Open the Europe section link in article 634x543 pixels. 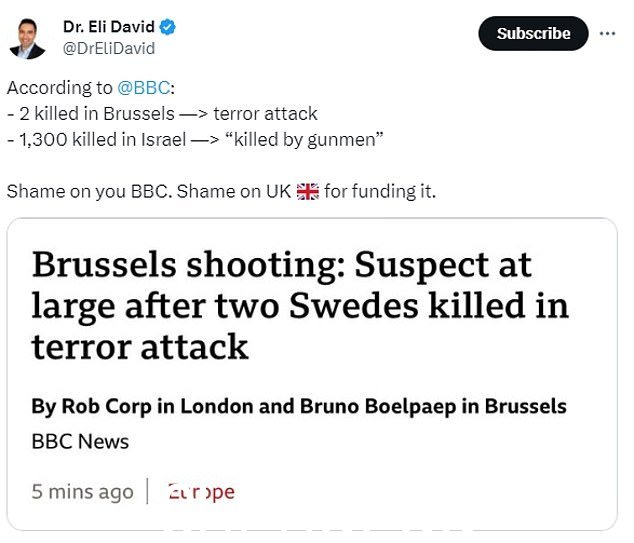[201, 492]
